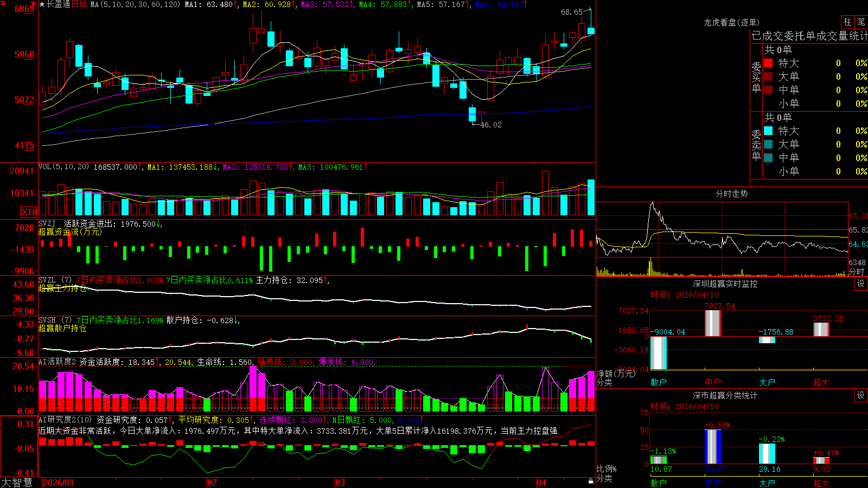Click the 时间: 2026/04/10 text in 深圳超赢实时监控
Image resolution: width=868 pixels, height=488 pixels.
tap(685, 295)
